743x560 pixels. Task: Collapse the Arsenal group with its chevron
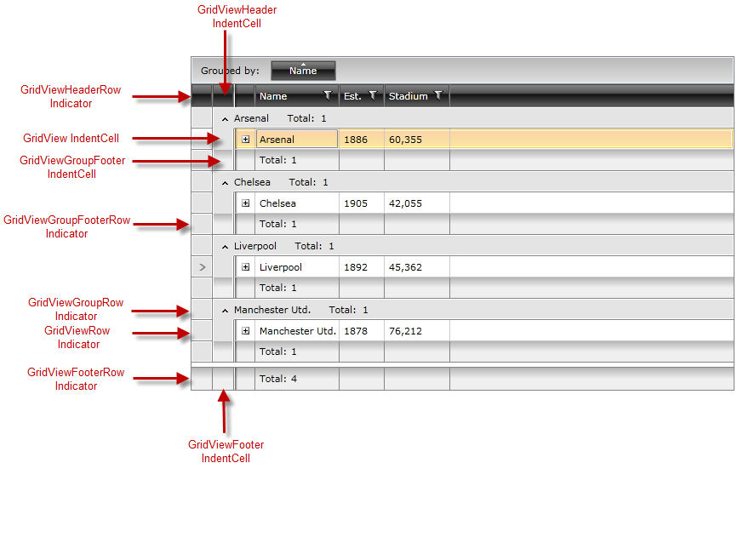[x=224, y=118]
